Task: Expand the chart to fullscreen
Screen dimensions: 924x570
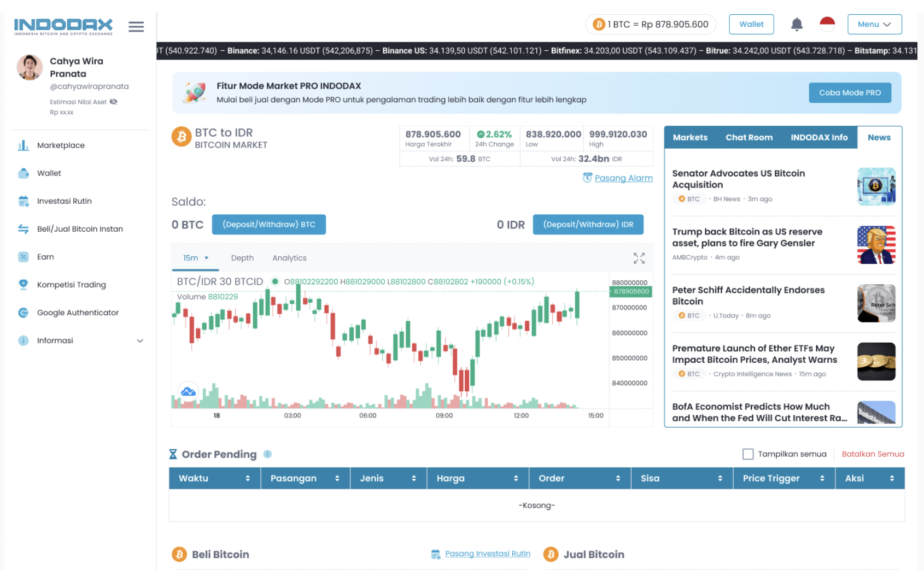Action: 639,258
